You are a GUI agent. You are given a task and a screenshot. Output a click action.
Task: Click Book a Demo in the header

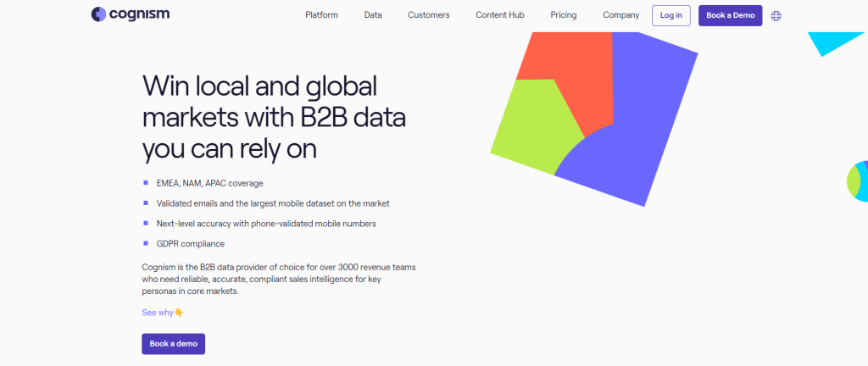point(730,15)
